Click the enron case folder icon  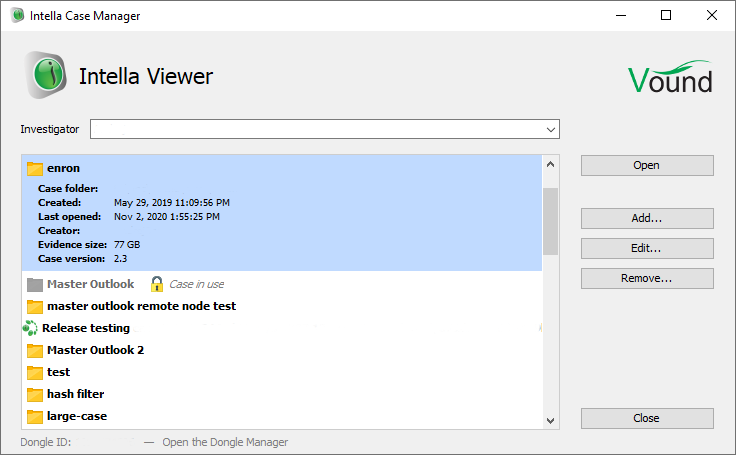click(x=36, y=169)
